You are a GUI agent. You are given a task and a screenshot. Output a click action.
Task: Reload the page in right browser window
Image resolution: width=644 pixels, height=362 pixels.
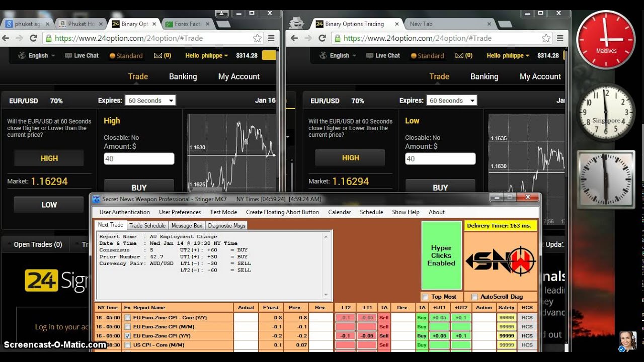[322, 38]
